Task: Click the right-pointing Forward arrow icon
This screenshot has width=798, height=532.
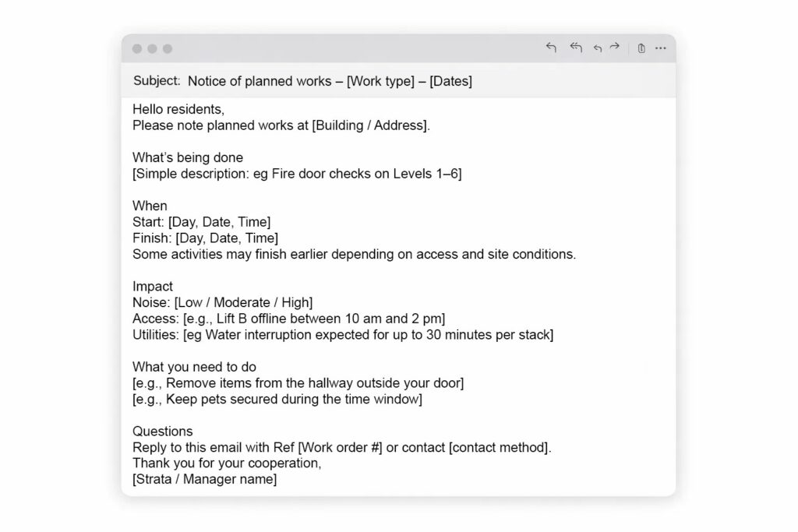Action: pyautogui.click(x=615, y=48)
